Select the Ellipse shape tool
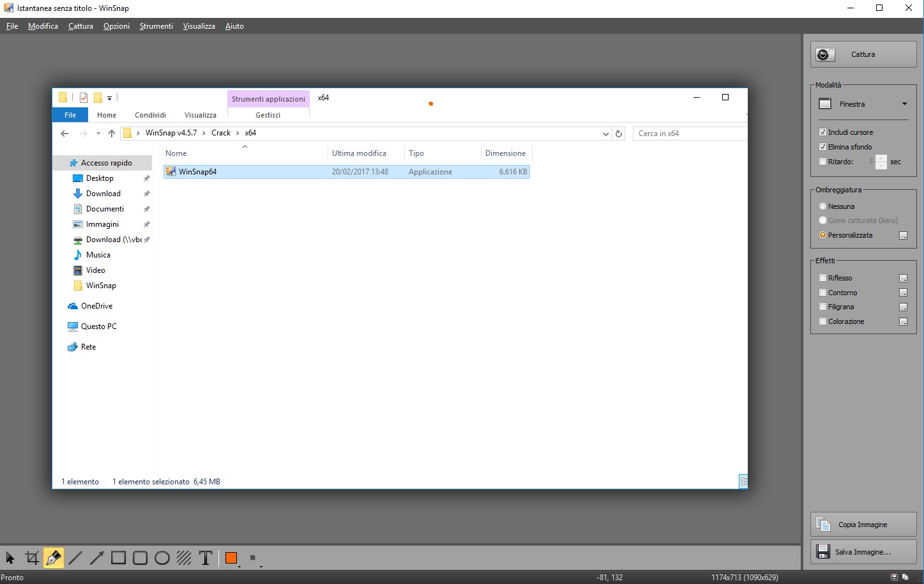Viewport: 924px width, 584px height. click(162, 558)
